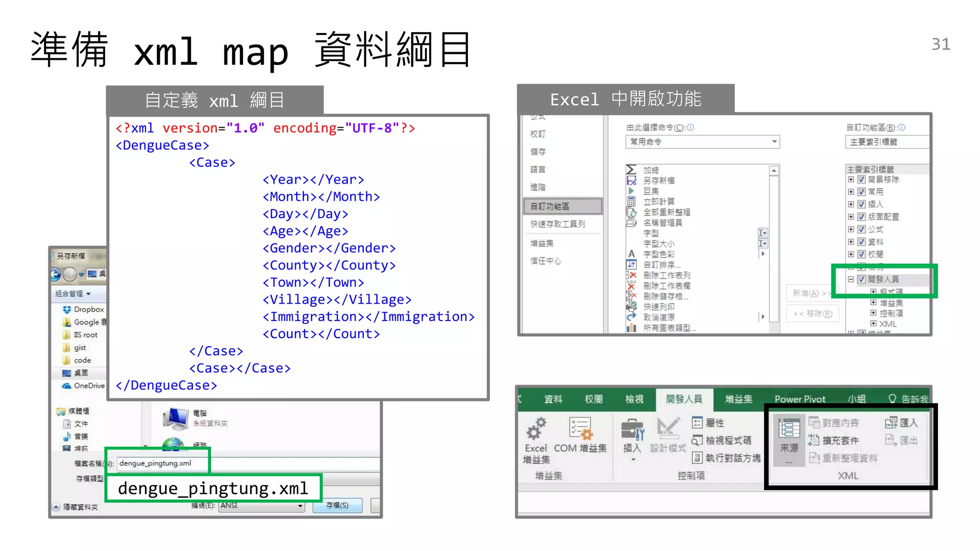Viewport: 980px width, 551px height.
Task: Click the command list scroll-up arrow
Action: click(774, 171)
